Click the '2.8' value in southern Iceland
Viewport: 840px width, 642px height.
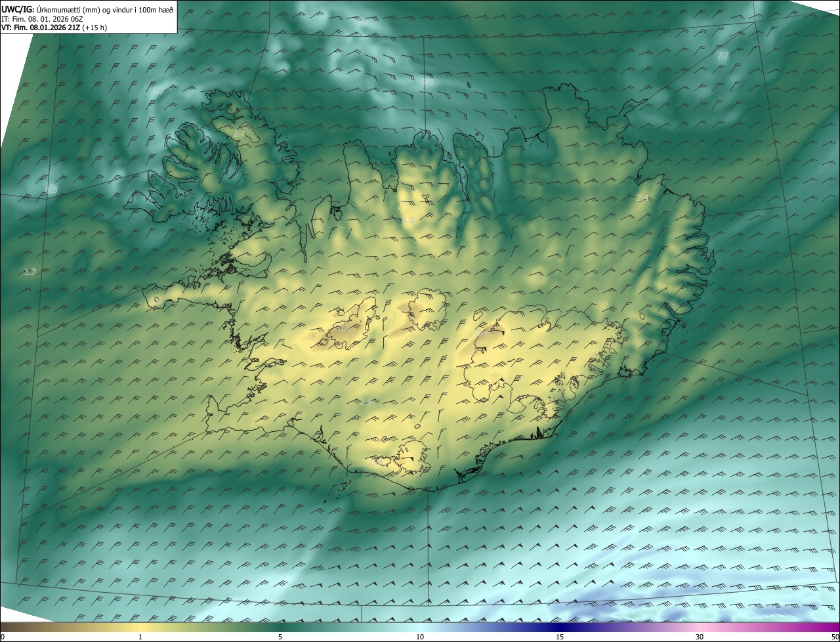point(366,402)
